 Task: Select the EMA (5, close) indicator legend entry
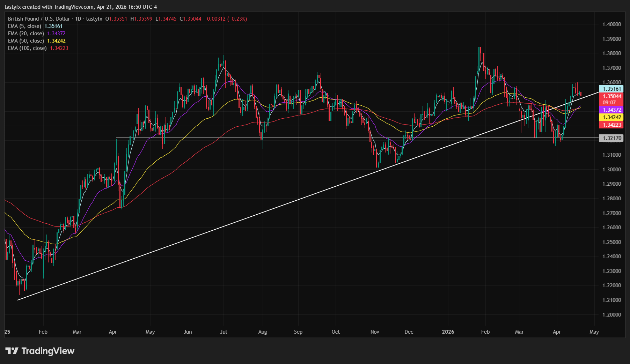click(x=24, y=26)
